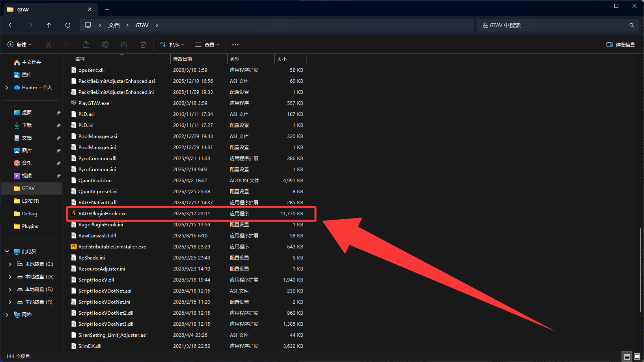Viewport: 644px width, 362px height.
Task: Click the RAGEPluginHook.exe file icon
Action: coord(74,213)
